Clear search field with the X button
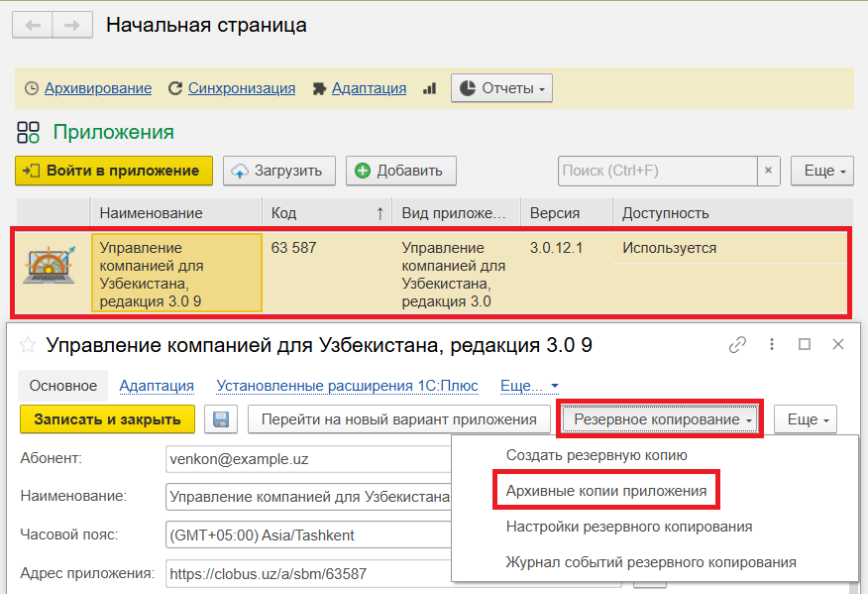This screenshot has height=594, width=868. click(769, 171)
